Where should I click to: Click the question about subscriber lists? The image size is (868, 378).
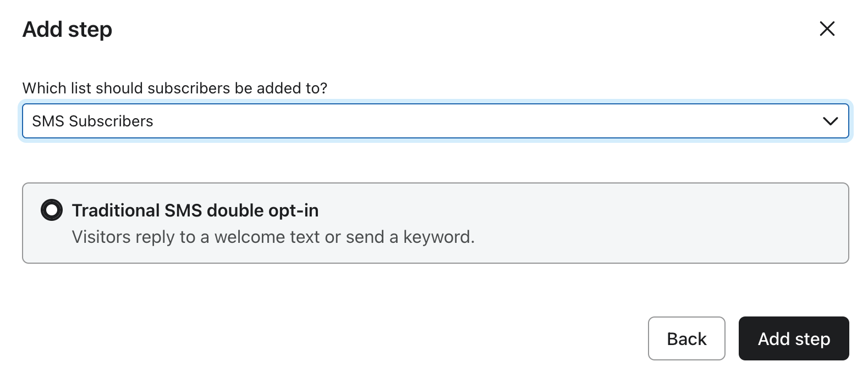[174, 88]
